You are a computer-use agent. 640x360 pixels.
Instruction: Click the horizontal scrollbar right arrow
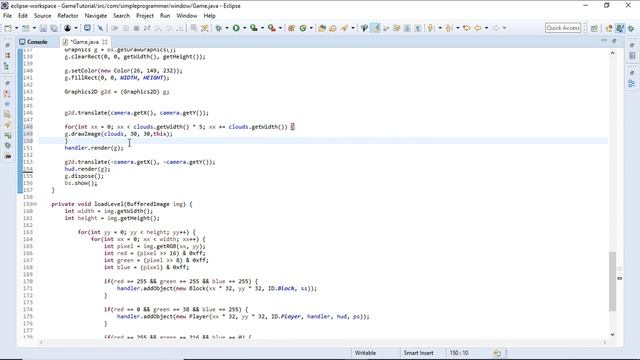605,342
